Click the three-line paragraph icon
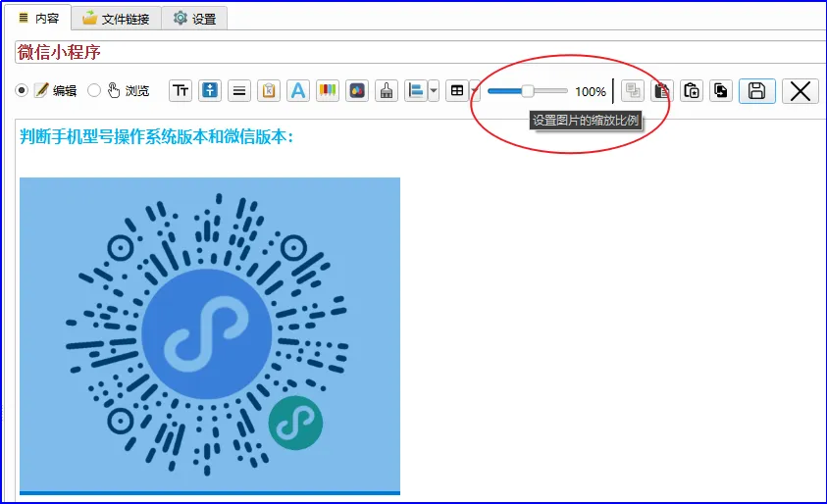Image resolution: width=827 pixels, height=504 pixels. click(239, 90)
